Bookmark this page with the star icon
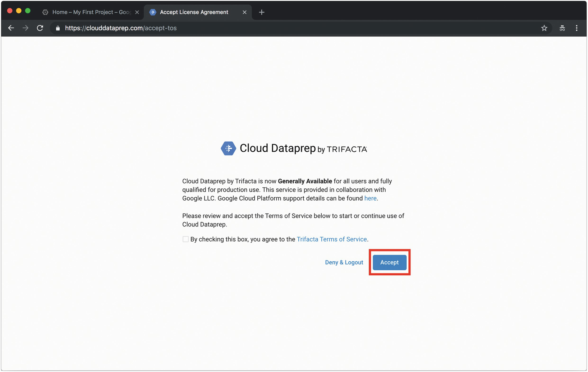The width and height of the screenshot is (588, 372). [x=544, y=28]
